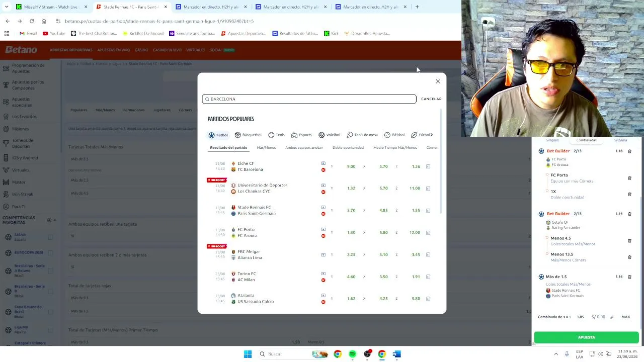Open the Sistema tab in the bet slip
The width and height of the screenshot is (644, 362).
620,140
